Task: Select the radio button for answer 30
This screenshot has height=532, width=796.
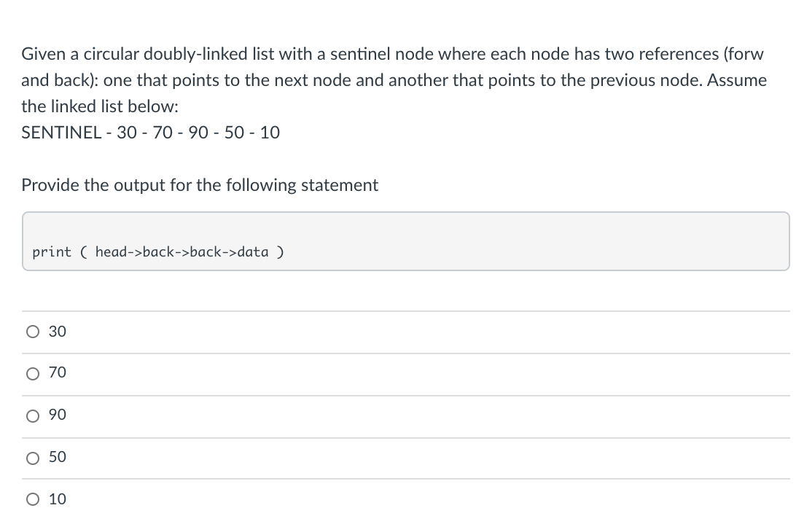Action: coord(33,332)
